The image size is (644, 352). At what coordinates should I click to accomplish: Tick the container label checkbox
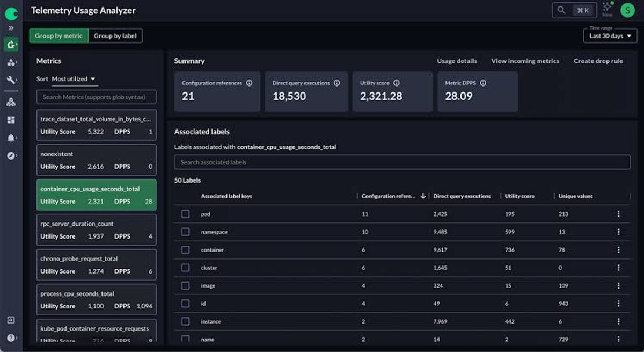tap(186, 250)
